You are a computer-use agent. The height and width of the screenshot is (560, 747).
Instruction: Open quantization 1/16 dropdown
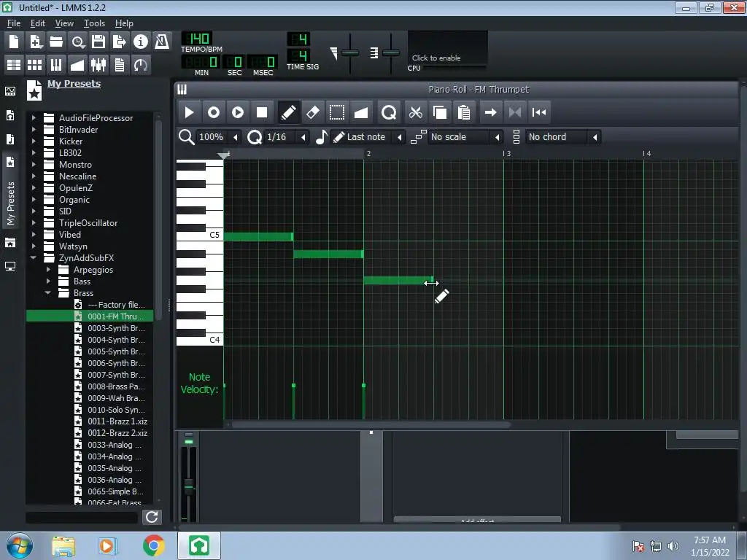(286, 137)
